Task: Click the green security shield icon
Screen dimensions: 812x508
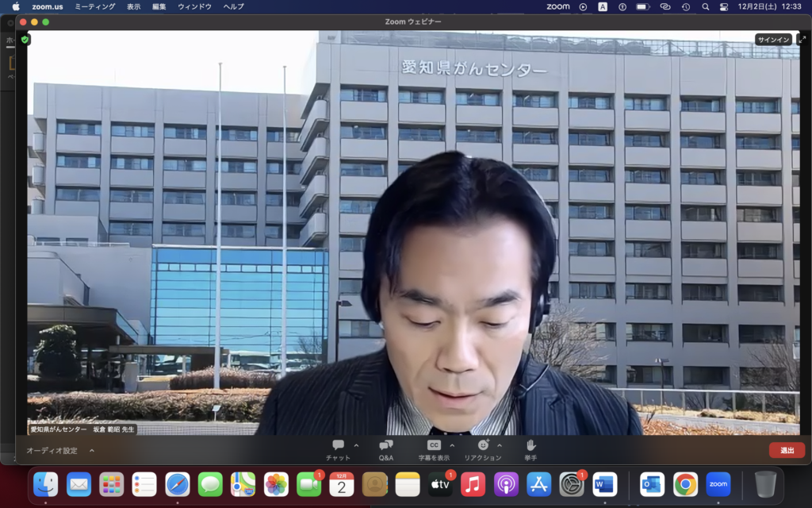Action: coord(24,38)
